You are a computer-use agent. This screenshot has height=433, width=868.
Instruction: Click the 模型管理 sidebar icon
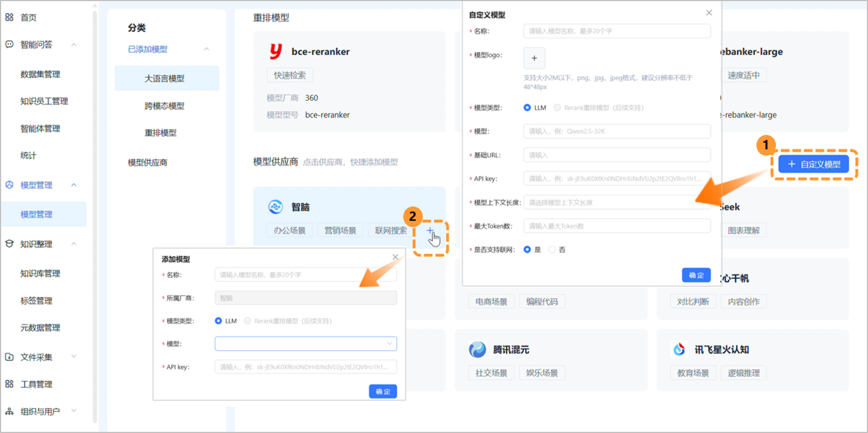(8, 185)
